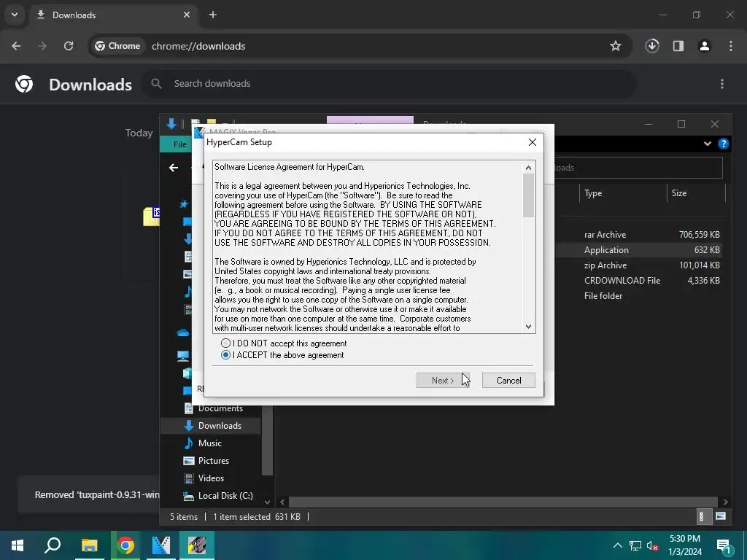Select I ACCEPT the above agreement
747x560 pixels.
click(x=283, y=355)
